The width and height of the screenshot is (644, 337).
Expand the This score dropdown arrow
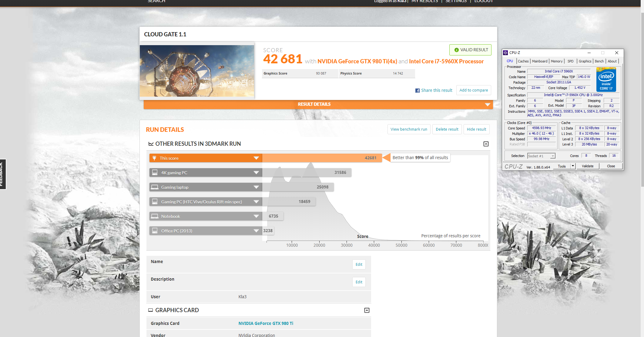tap(256, 158)
